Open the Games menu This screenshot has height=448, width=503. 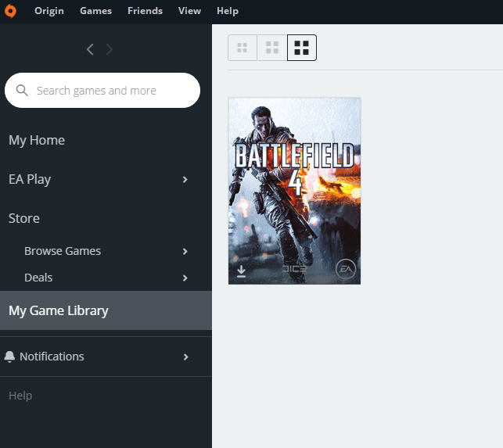click(95, 11)
